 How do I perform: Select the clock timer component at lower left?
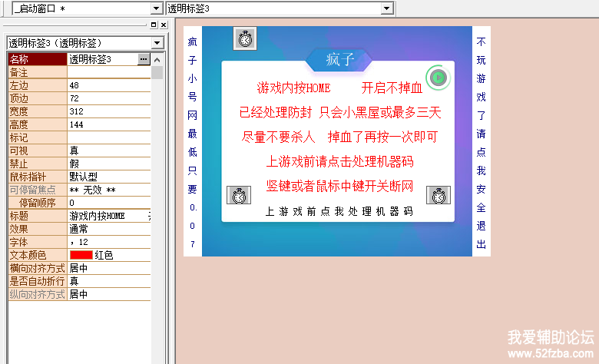239,195
